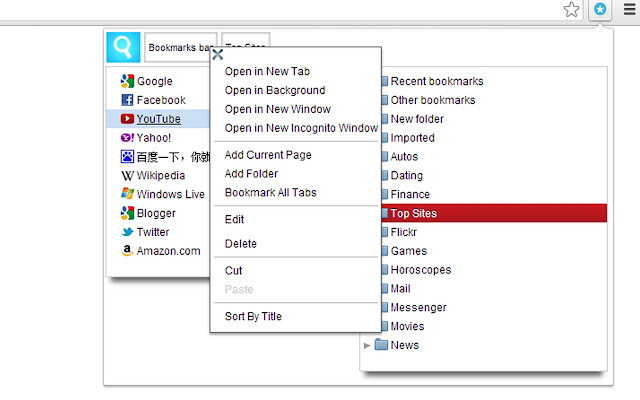This screenshot has height=400, width=640.
Task: Choose Sort By Title
Action: tap(253, 316)
